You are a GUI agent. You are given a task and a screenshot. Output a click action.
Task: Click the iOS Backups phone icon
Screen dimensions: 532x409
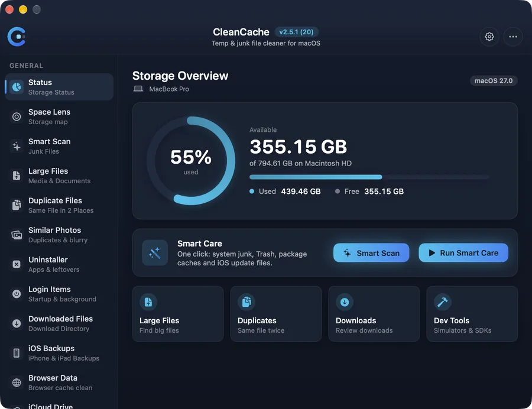(x=17, y=353)
